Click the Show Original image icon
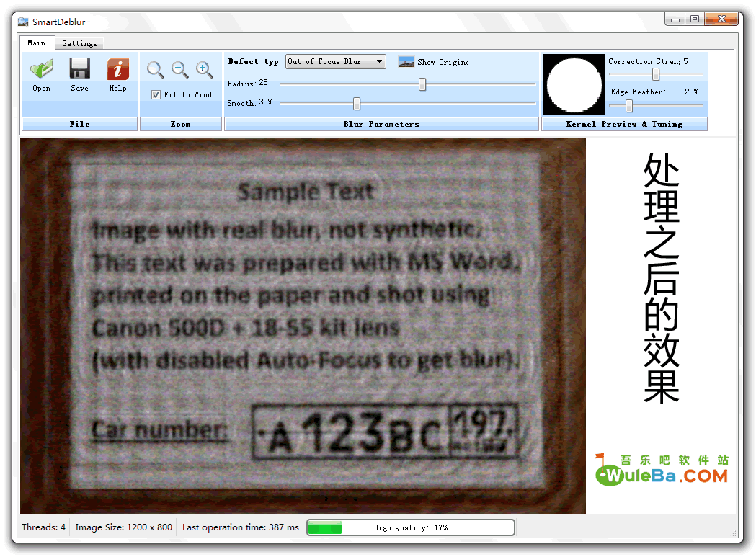The image size is (756, 557). pos(406,62)
